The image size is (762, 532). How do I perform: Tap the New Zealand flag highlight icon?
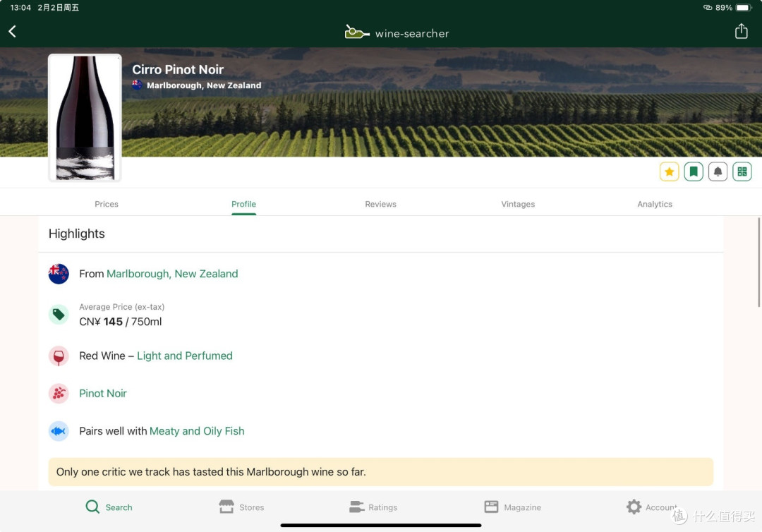[59, 274]
